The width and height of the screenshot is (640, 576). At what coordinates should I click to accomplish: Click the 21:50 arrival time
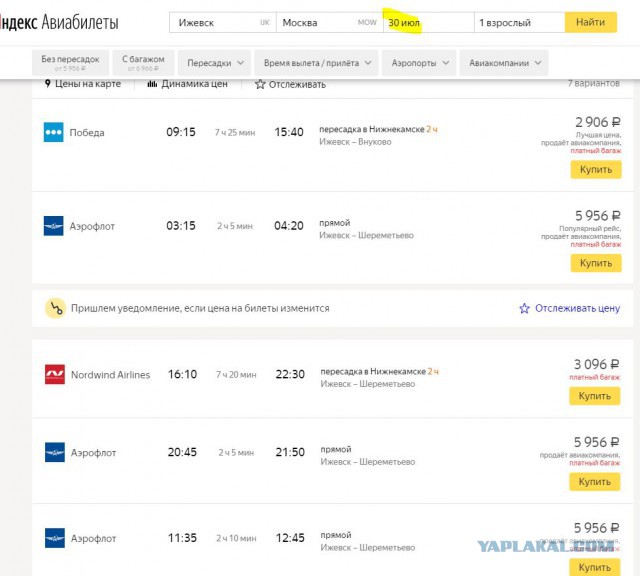(290, 452)
